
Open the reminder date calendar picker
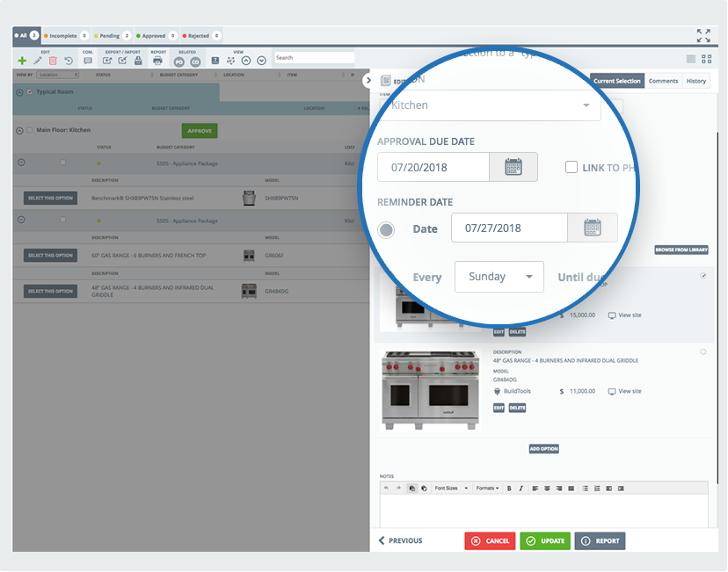(593, 228)
